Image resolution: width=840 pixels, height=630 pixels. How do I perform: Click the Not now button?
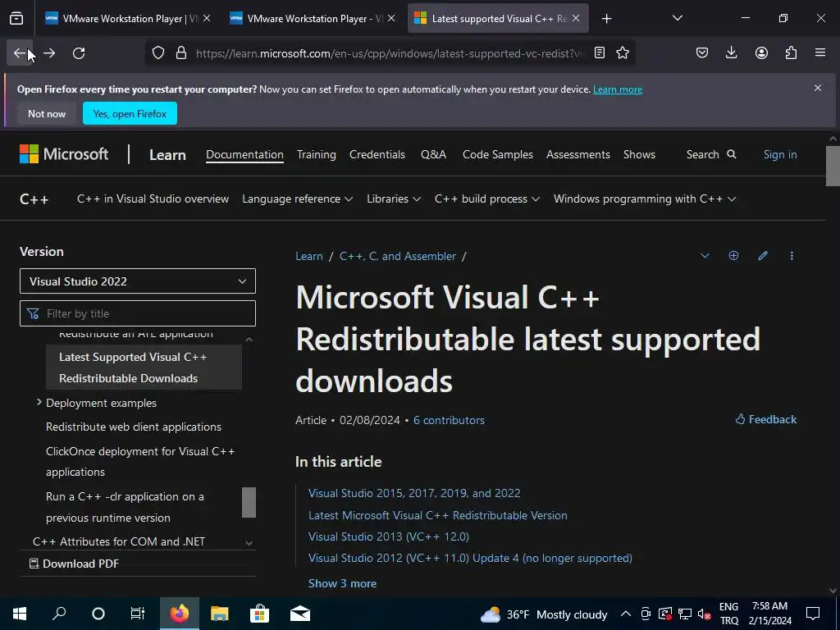coord(47,113)
